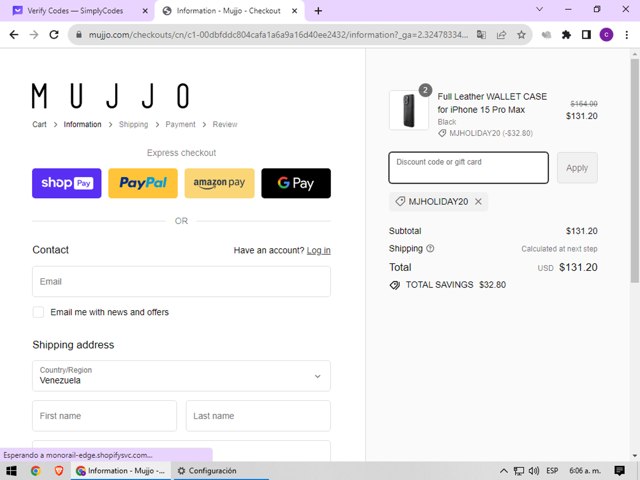Open the extensions puzzle icon
Screen dimensions: 640x480
point(566,35)
